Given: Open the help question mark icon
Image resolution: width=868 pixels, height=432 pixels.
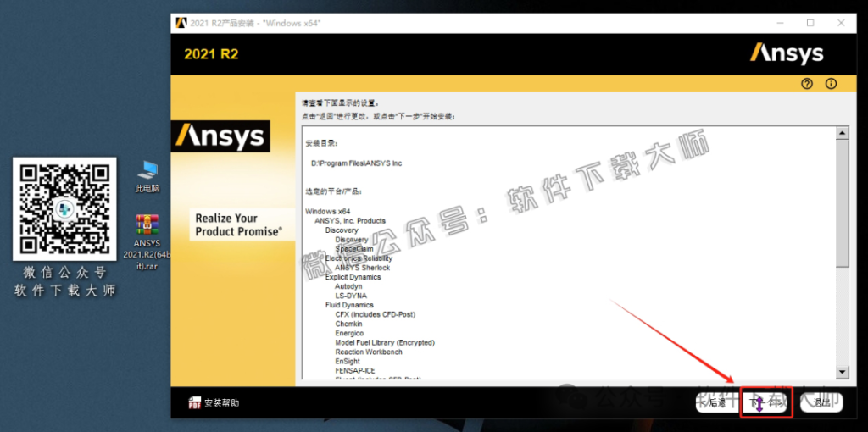Looking at the screenshot, I should [807, 84].
